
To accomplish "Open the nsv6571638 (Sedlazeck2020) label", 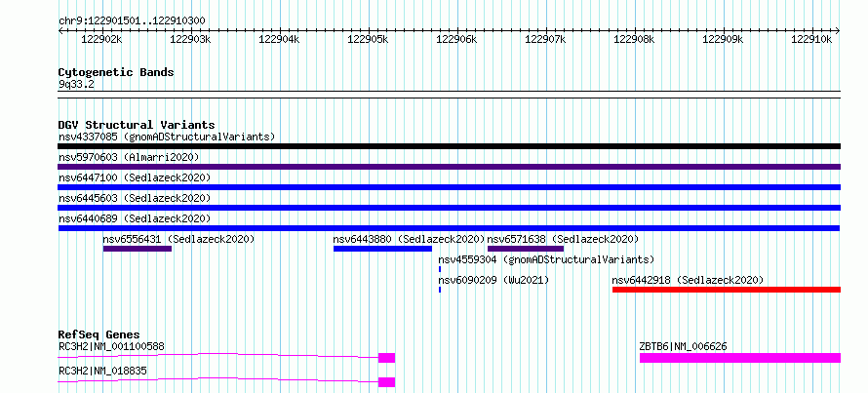I will 563,239.
